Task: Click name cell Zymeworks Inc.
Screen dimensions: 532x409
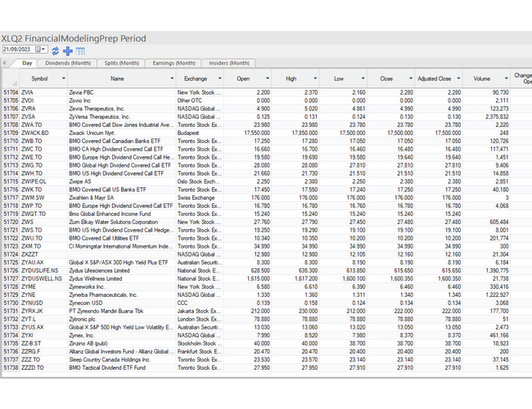Action: point(121,287)
